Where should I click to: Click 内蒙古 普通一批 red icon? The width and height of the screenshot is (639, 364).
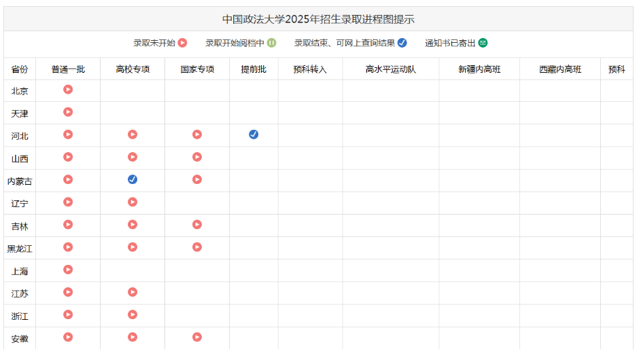[x=68, y=179]
